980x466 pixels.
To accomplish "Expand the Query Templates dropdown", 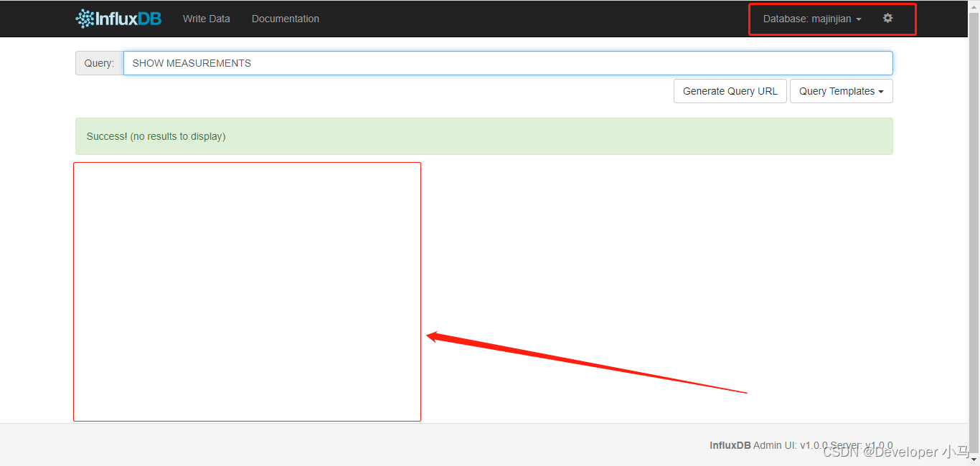I will pos(842,91).
